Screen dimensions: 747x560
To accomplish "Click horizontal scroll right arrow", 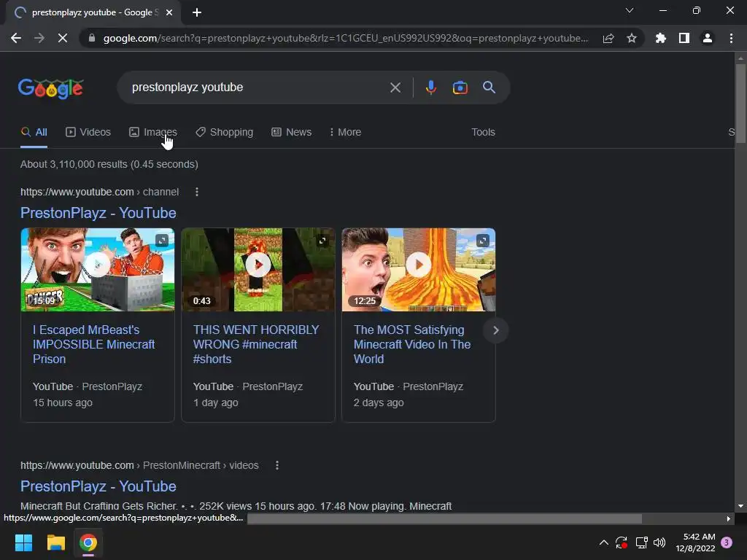I will click(x=728, y=518).
